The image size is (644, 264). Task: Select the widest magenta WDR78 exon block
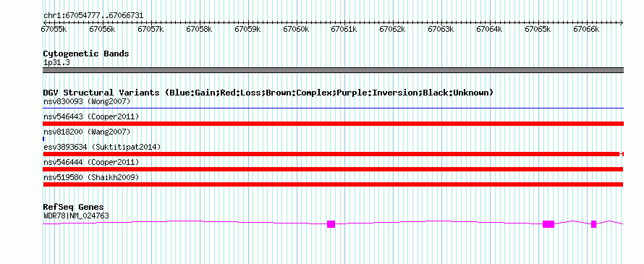tap(548, 223)
